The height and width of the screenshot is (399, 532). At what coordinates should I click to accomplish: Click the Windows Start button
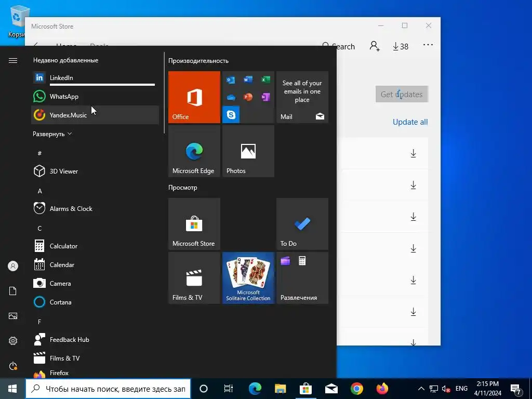[x=12, y=389]
